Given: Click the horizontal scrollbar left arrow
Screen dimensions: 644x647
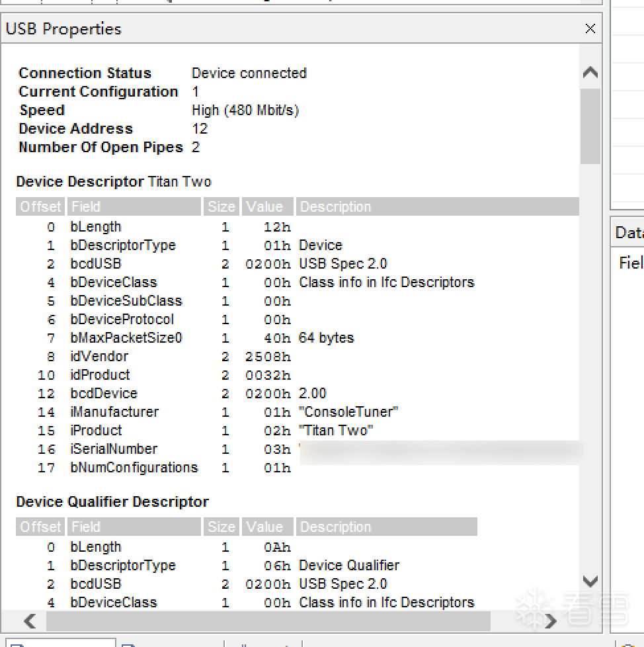Looking at the screenshot, I should point(30,621).
